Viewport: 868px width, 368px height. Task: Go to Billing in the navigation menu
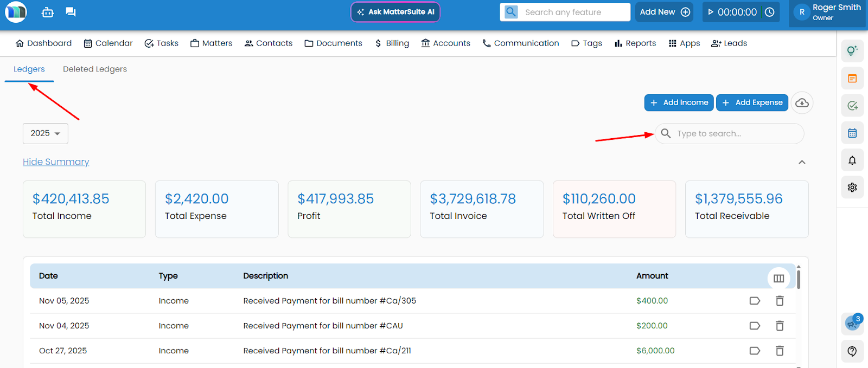point(392,43)
